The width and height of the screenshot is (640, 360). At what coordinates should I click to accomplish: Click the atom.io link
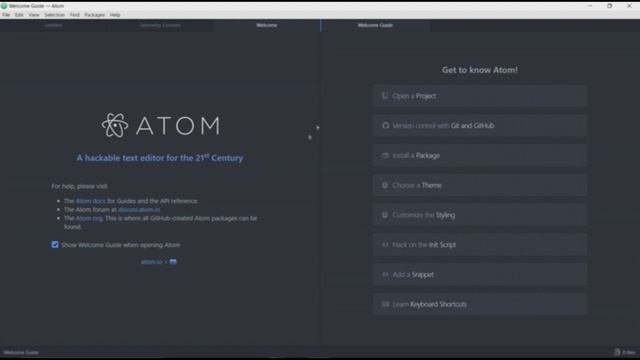pos(151,262)
